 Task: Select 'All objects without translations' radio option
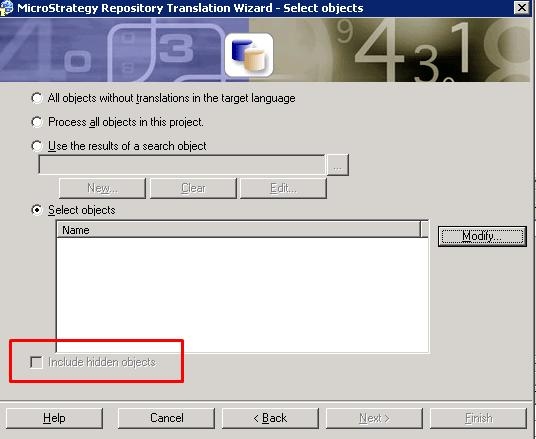click(x=37, y=98)
